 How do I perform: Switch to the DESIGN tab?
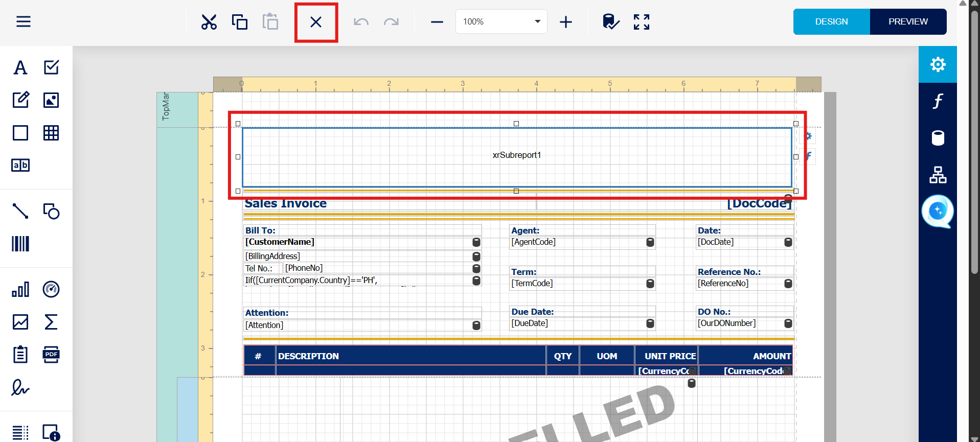(831, 21)
